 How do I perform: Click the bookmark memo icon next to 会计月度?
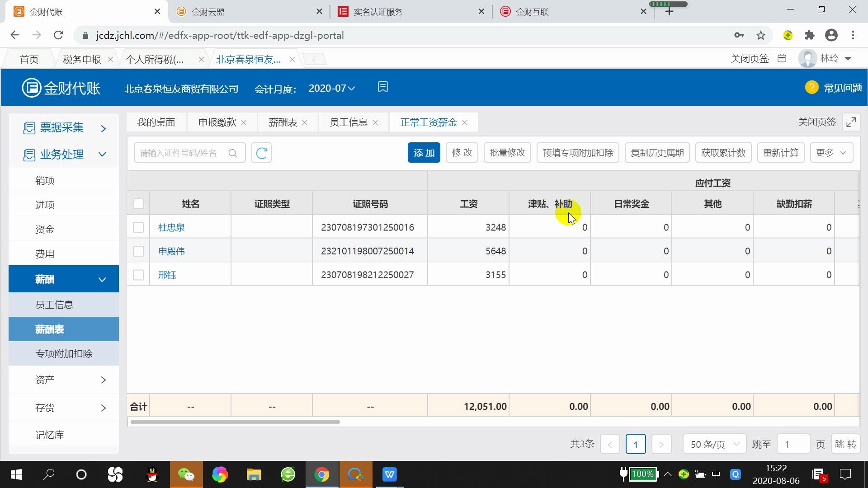pos(383,87)
